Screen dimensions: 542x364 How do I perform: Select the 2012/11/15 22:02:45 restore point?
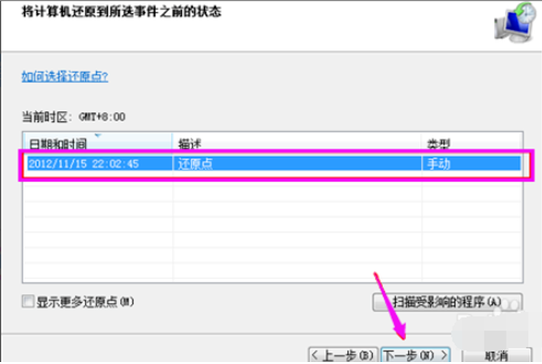click(273, 164)
